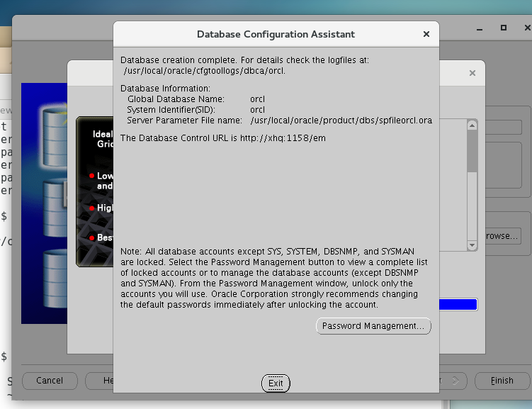Click the dialog title Database Configuration Assistant
Image resolution: width=532 pixels, height=409 pixels.
276,34
